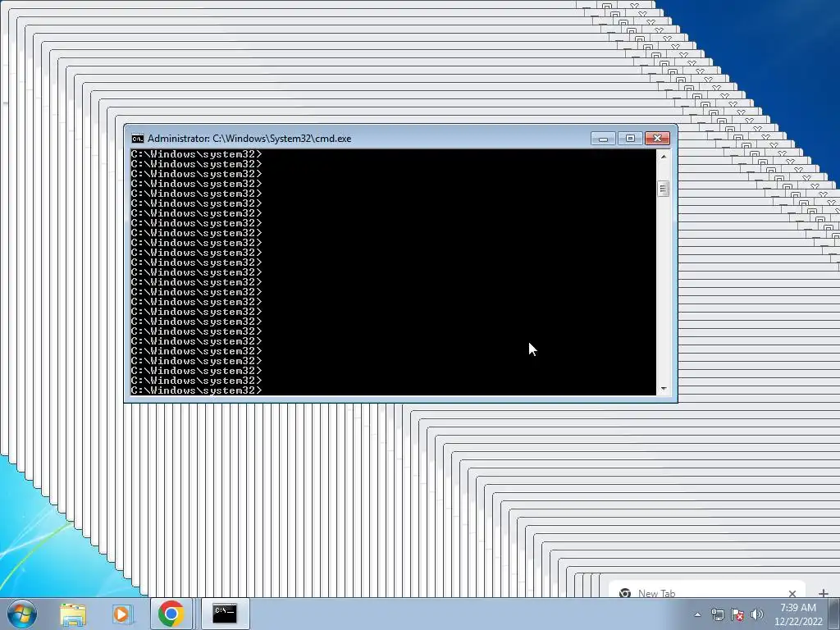Click the cmd scrollbar up arrow

pyautogui.click(x=663, y=157)
